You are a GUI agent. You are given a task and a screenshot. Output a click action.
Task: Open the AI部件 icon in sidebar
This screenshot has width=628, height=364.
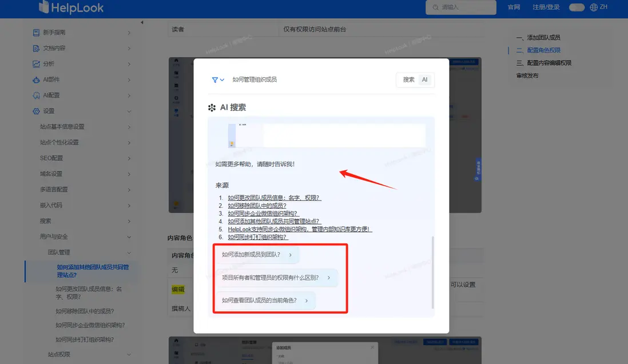pos(35,79)
